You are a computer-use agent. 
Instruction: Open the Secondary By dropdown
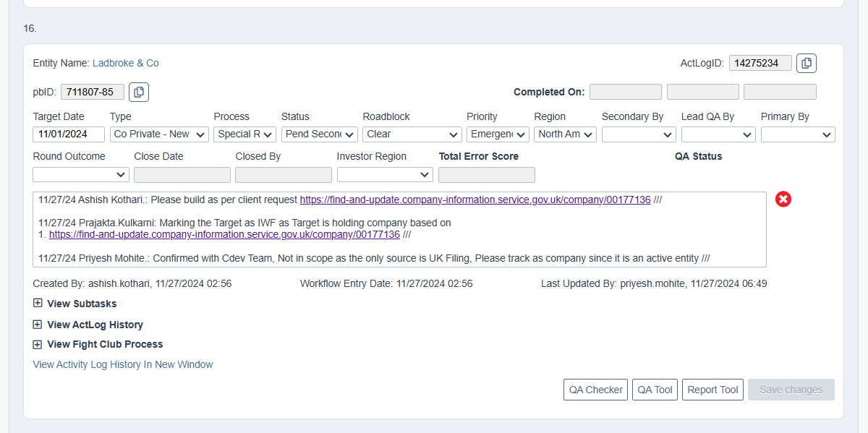[639, 134]
